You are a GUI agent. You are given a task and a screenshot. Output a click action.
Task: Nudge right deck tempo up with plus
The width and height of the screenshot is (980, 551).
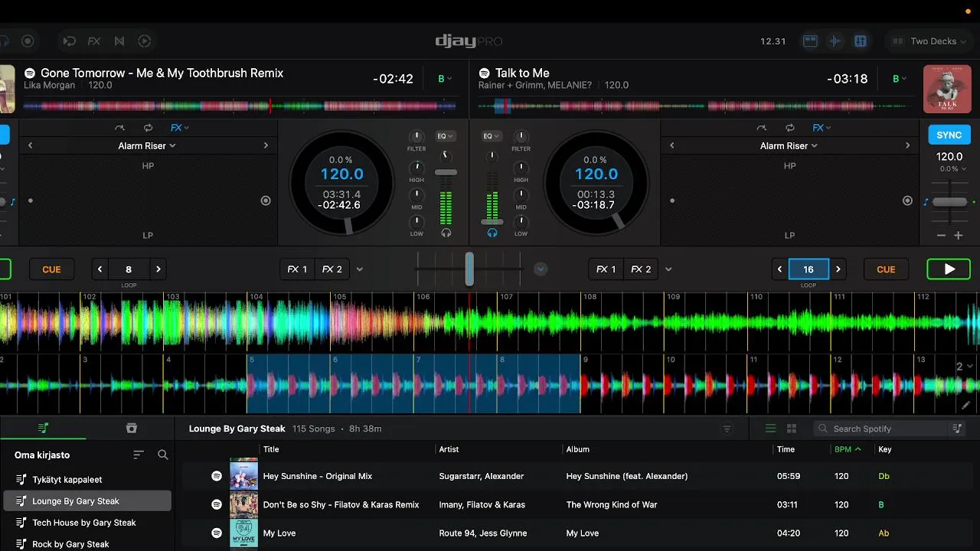tap(958, 236)
